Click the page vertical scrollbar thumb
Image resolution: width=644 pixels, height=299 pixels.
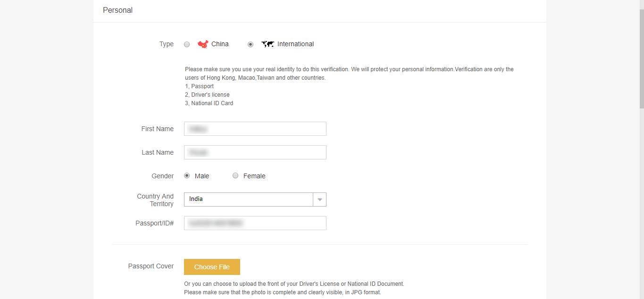(641, 57)
